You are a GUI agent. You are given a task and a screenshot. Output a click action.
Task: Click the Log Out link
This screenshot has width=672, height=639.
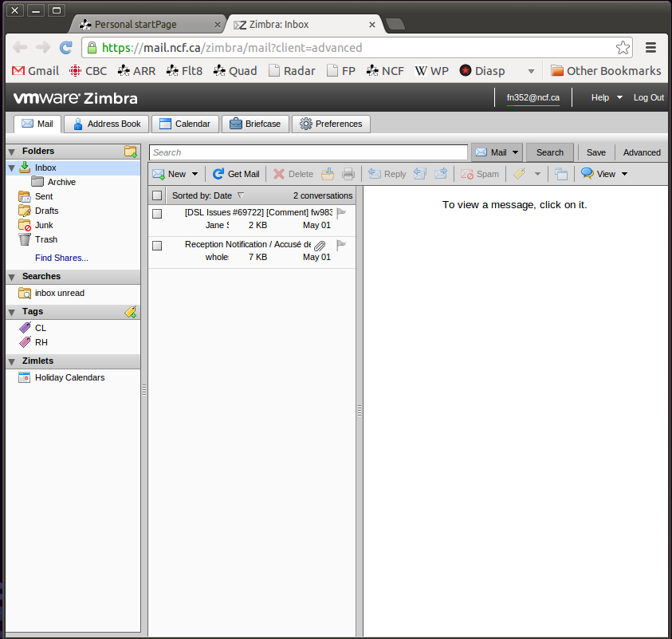(648, 98)
